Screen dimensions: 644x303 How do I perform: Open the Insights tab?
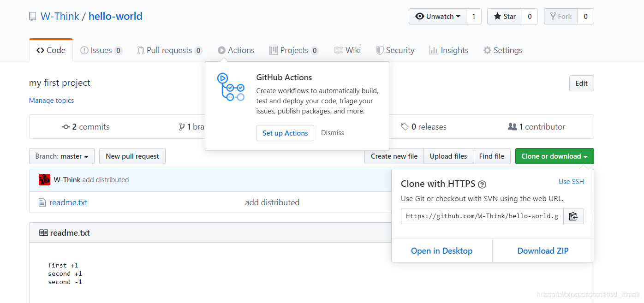click(x=448, y=50)
